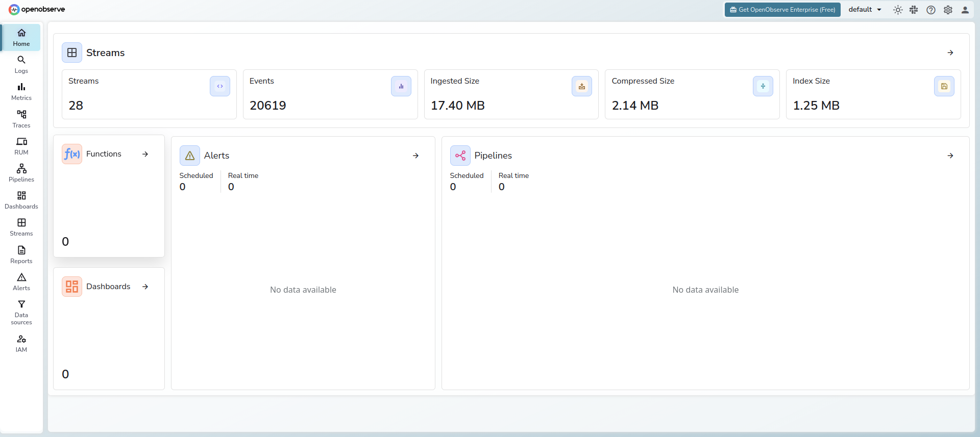Click the OpenObserve logo
The height and width of the screenshot is (437, 980).
[x=37, y=9]
